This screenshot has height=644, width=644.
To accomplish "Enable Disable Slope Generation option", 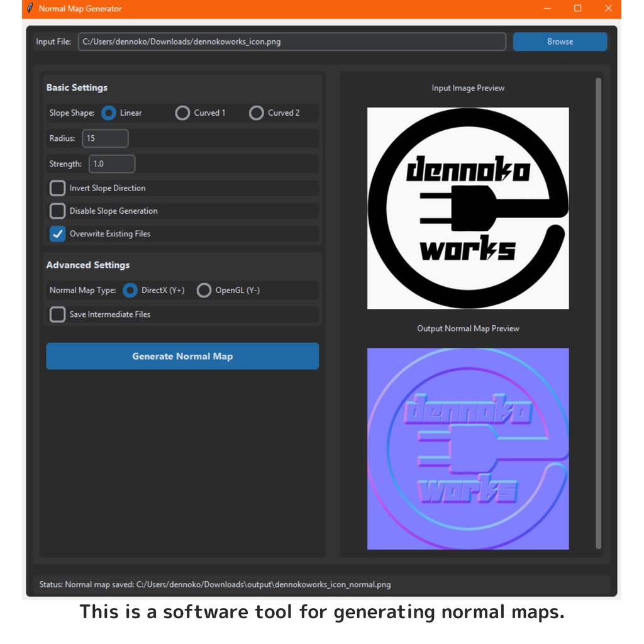I will click(57, 211).
